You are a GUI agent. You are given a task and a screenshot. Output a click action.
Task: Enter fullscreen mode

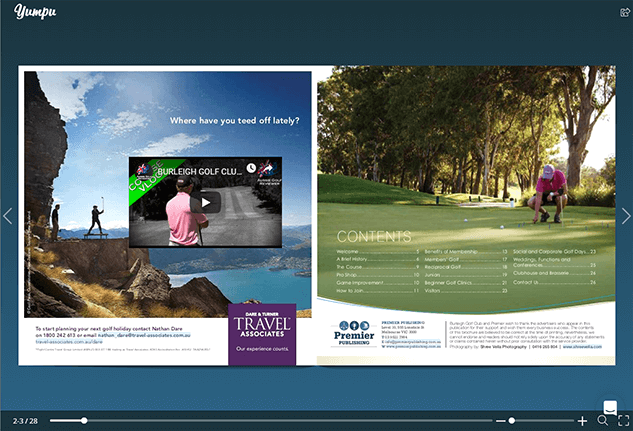pyautogui.click(x=622, y=421)
